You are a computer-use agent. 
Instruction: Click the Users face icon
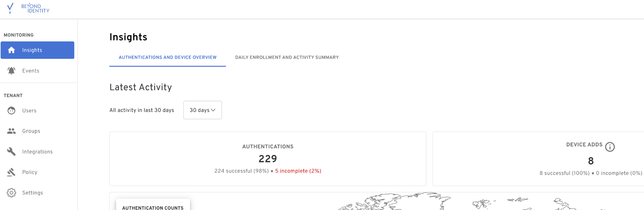12,111
